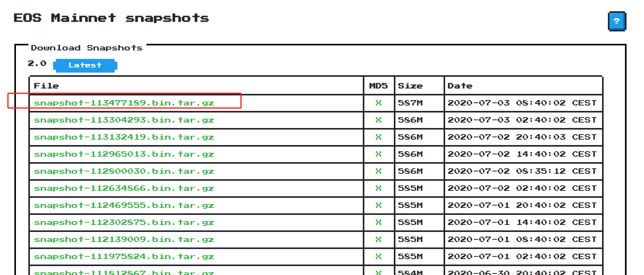Download snapshot-113304293.bin.tar.gz
This screenshot has height=275, width=644.
tap(124, 120)
